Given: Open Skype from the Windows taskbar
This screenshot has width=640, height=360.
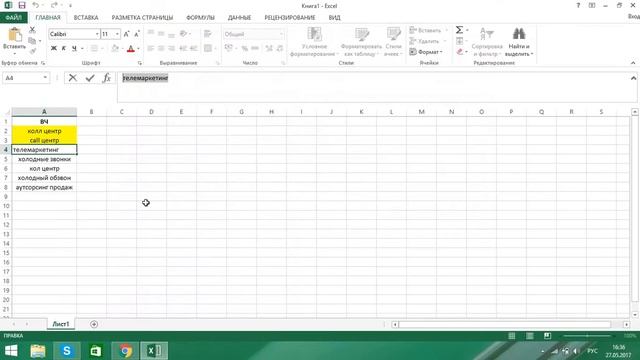Looking at the screenshot, I should [x=67, y=350].
